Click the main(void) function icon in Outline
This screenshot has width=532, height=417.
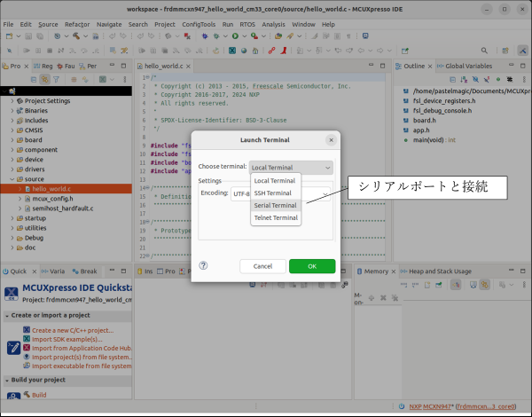point(405,140)
